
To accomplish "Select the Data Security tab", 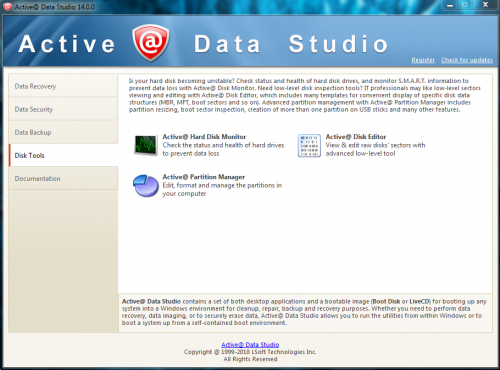I will (x=63, y=109).
